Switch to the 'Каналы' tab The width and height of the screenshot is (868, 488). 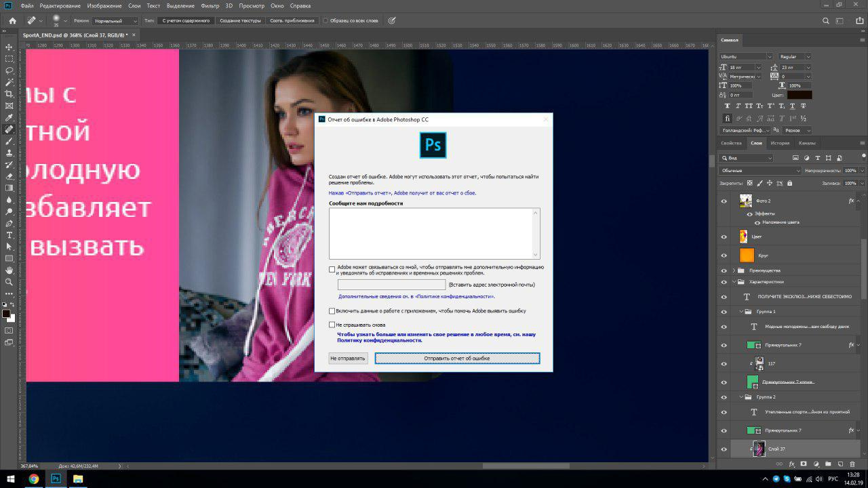(x=807, y=143)
